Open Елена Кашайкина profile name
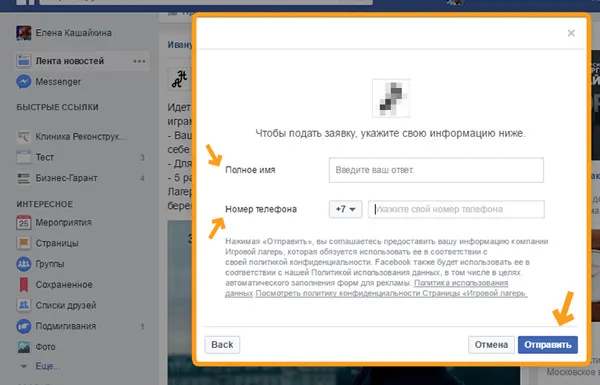Viewport: 600px width, 385px height. [x=73, y=33]
